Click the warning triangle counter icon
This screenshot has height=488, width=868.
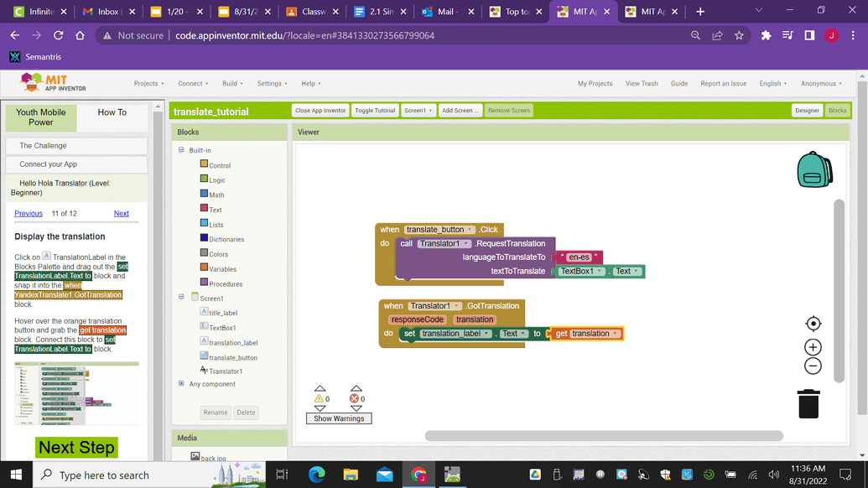click(x=319, y=399)
